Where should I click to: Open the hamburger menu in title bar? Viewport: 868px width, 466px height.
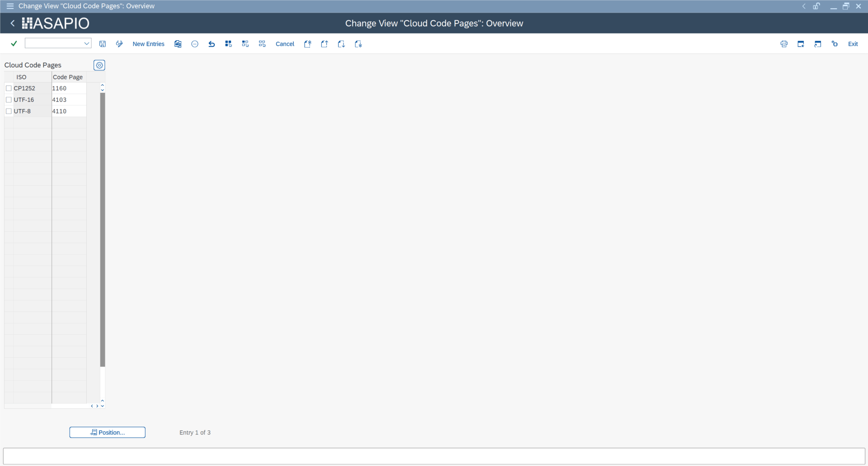(10, 6)
